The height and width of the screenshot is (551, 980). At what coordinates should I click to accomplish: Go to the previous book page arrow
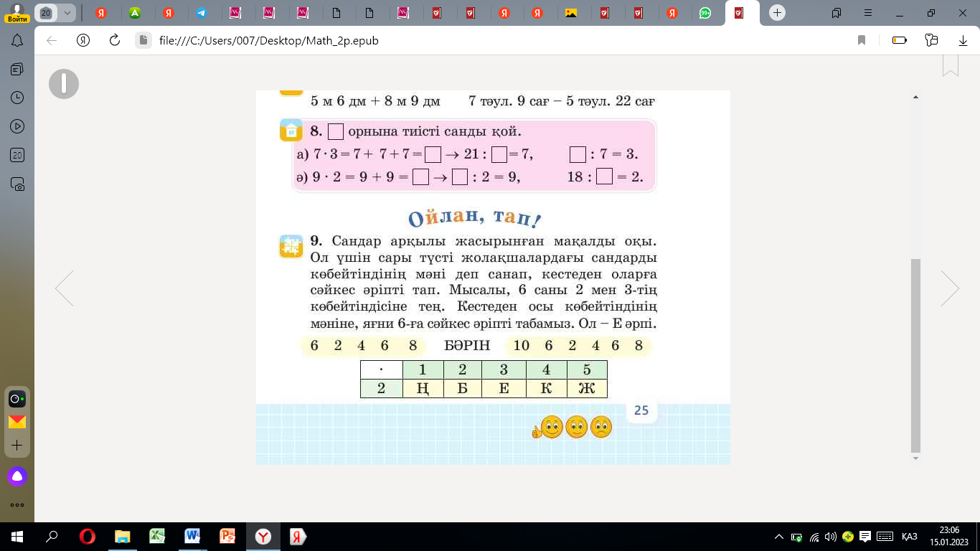(x=64, y=289)
